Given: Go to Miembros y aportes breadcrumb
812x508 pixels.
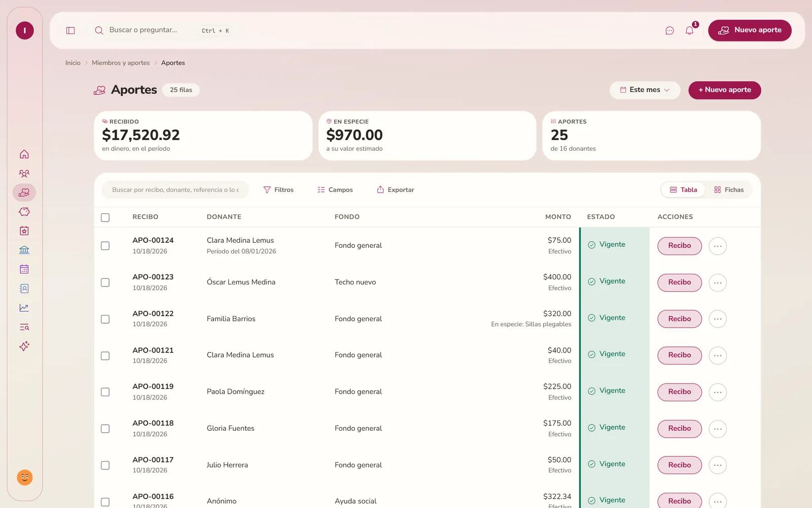Looking at the screenshot, I should (x=121, y=63).
